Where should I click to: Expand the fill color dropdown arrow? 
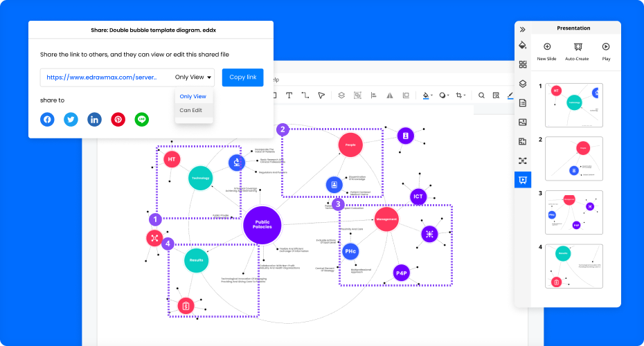(432, 95)
